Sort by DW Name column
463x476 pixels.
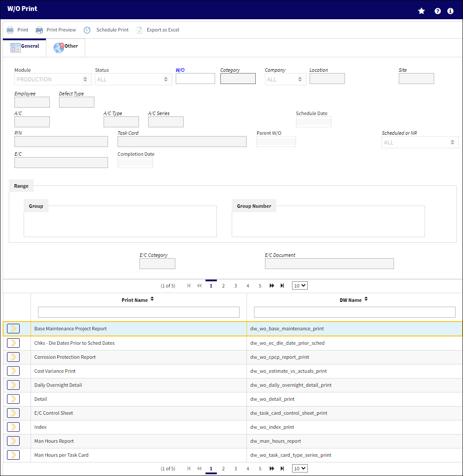tap(366, 299)
